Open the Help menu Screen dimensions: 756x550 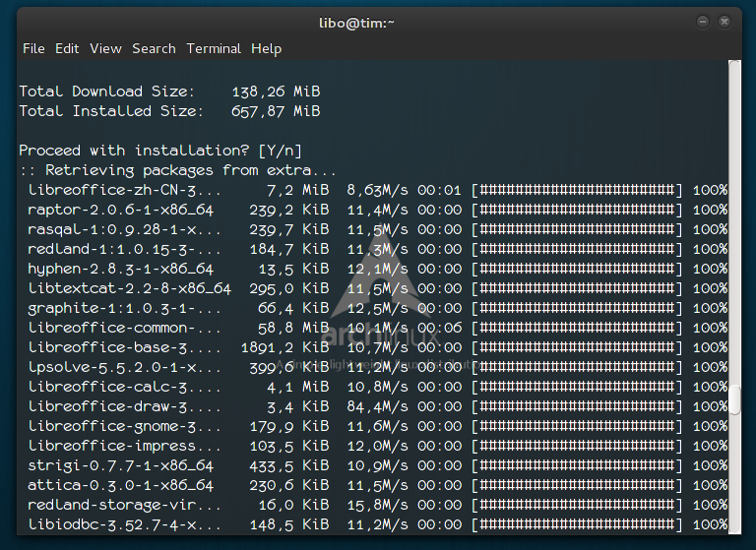coord(266,48)
